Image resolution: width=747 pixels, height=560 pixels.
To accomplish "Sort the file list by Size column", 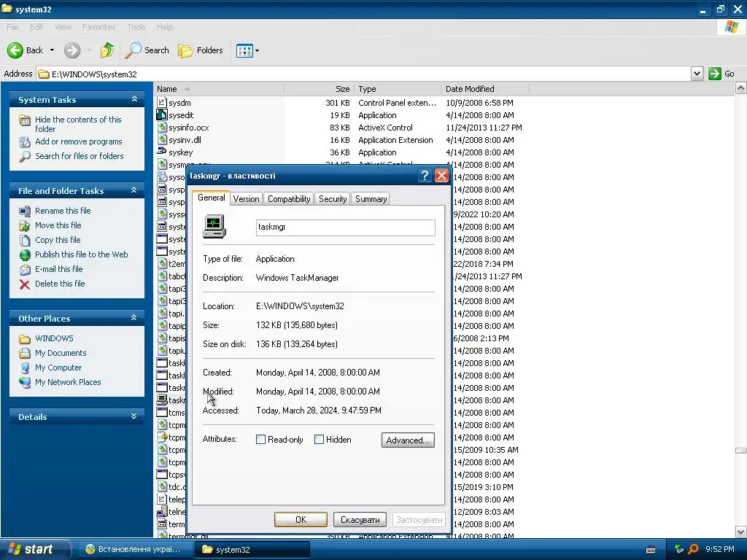I will (x=320, y=89).
